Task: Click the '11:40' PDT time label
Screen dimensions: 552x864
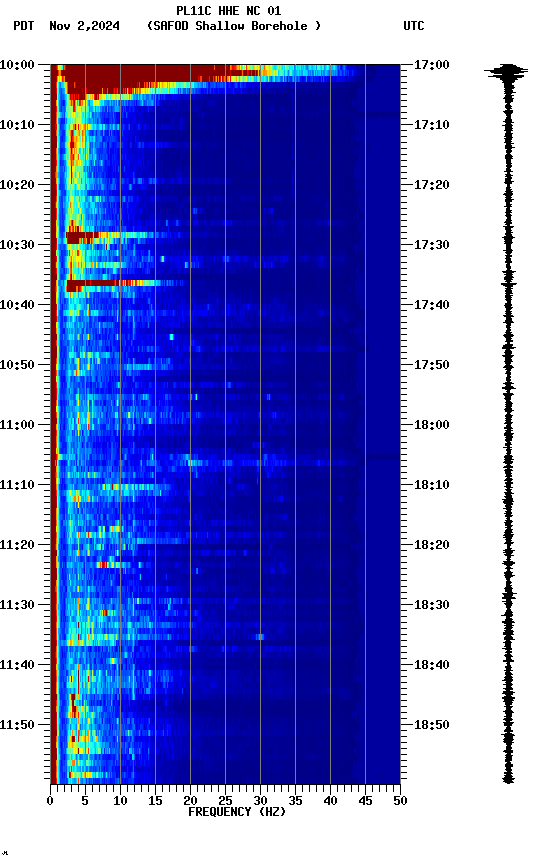Action: 17,666
